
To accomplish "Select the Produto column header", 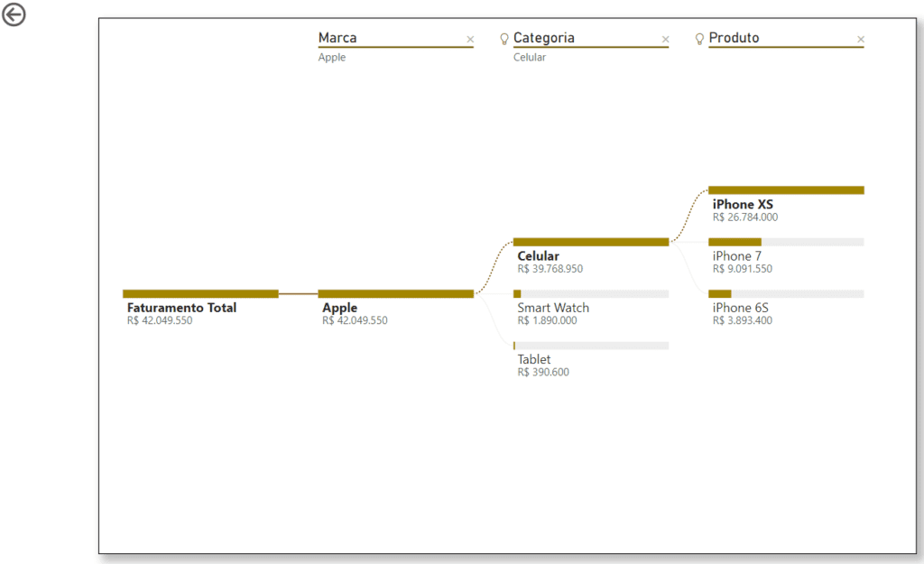I will click(x=734, y=38).
